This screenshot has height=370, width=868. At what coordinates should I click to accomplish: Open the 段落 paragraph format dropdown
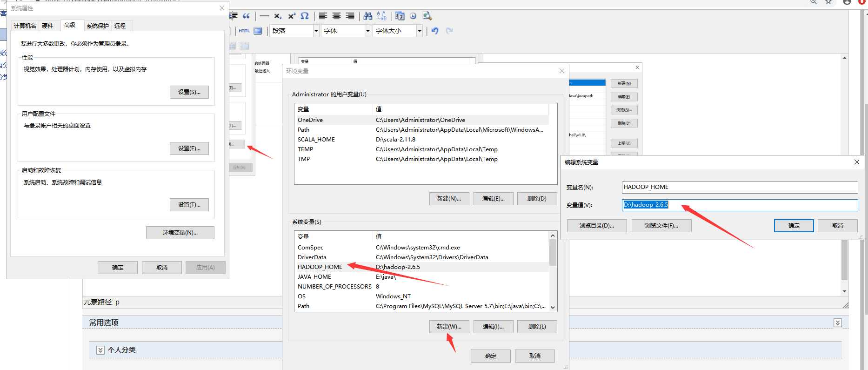point(294,31)
